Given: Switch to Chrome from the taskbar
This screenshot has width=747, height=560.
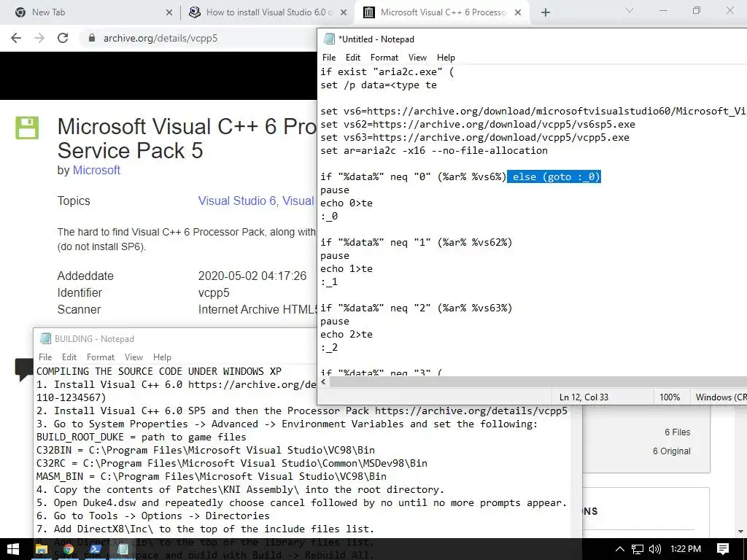Looking at the screenshot, I should (x=69, y=549).
